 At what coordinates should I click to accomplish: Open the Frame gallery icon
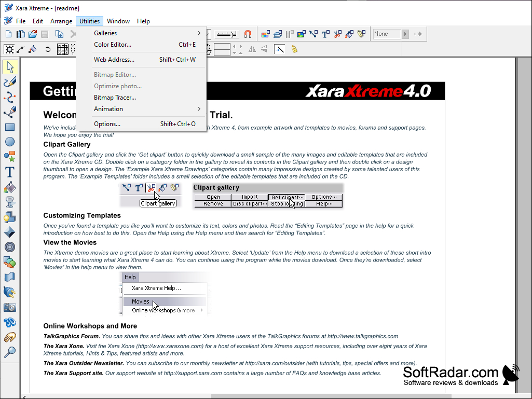[x=290, y=34]
